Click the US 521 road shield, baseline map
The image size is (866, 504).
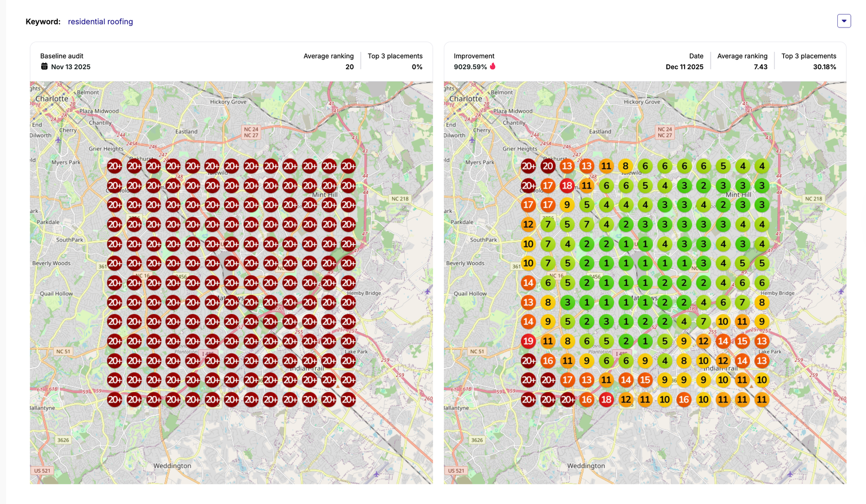[x=42, y=470]
